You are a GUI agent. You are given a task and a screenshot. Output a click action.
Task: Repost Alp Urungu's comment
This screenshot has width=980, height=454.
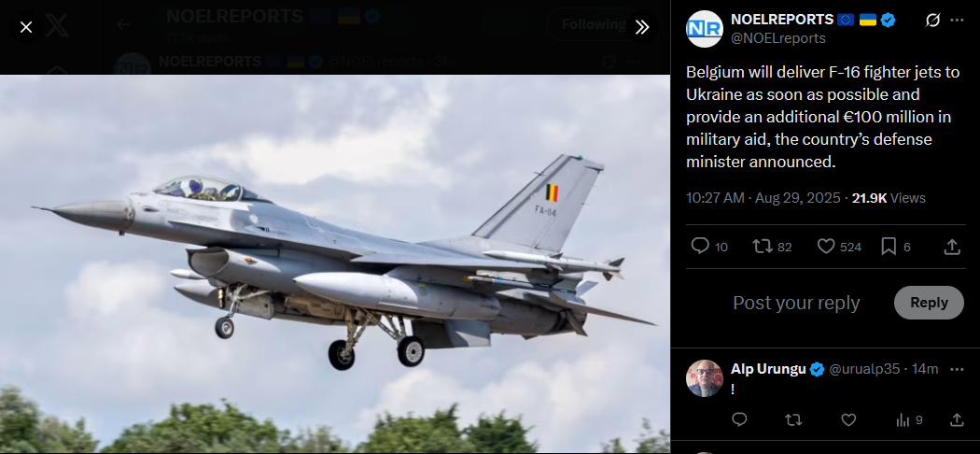tap(793, 419)
